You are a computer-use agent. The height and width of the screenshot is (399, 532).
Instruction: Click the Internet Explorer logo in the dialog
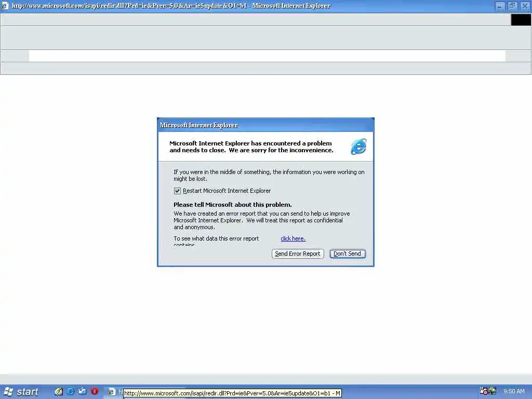coord(358,147)
